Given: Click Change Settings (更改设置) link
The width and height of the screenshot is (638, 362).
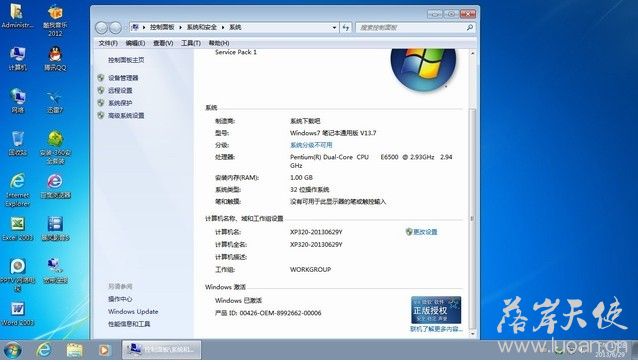Looking at the screenshot, I should pyautogui.click(x=425, y=232).
